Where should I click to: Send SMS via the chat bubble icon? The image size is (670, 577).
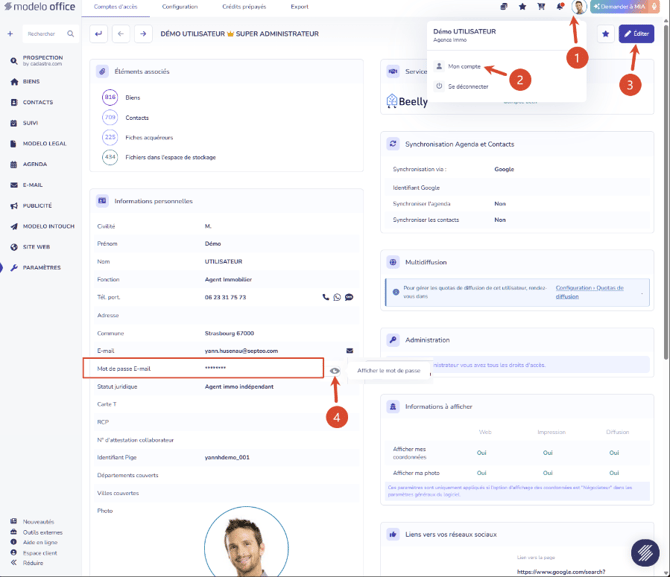pyautogui.click(x=349, y=297)
